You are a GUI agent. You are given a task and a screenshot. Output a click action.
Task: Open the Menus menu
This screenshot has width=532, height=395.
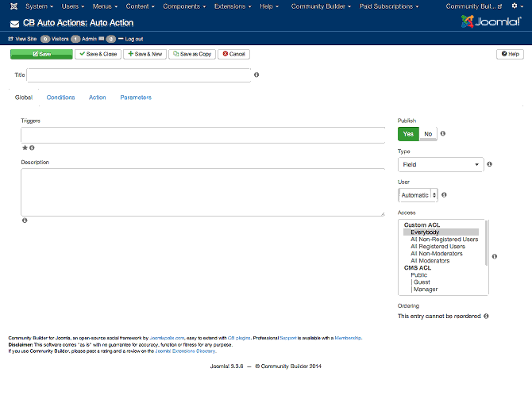[x=105, y=6]
